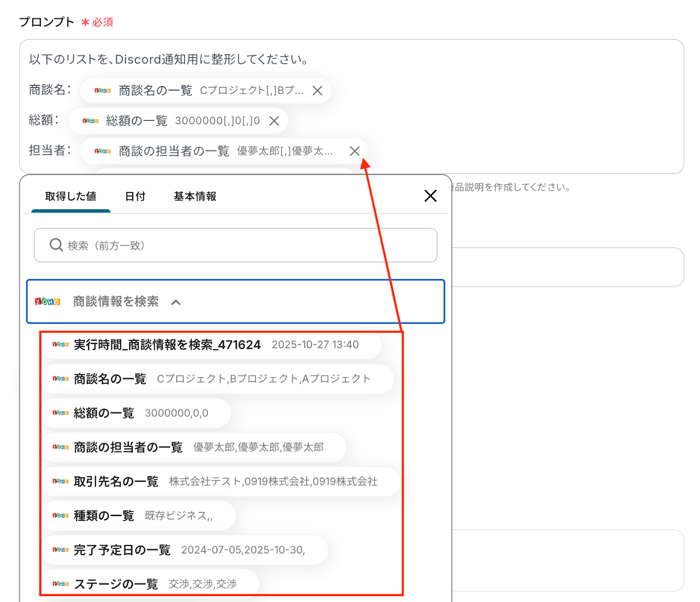Click the value 交渉,交渉,交渉
The width and height of the screenshot is (700, 602).
203,584
